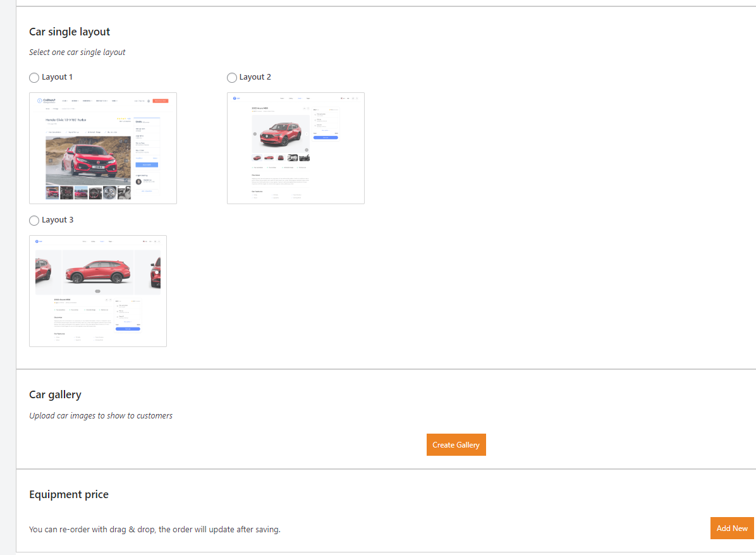This screenshot has height=555, width=756.
Task: Click the Create Gallery button
Action: coord(456,444)
